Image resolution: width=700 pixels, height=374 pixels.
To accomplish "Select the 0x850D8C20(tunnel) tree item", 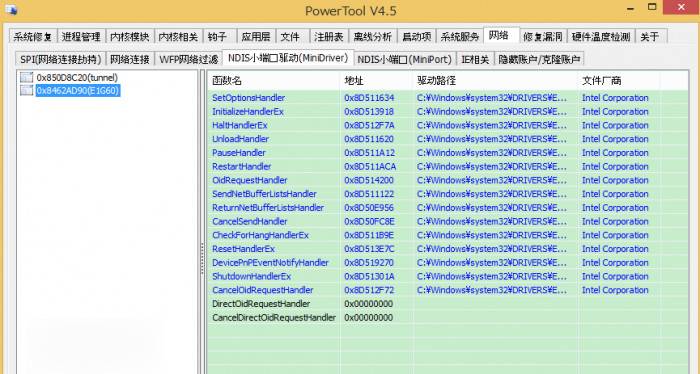I will click(77, 77).
